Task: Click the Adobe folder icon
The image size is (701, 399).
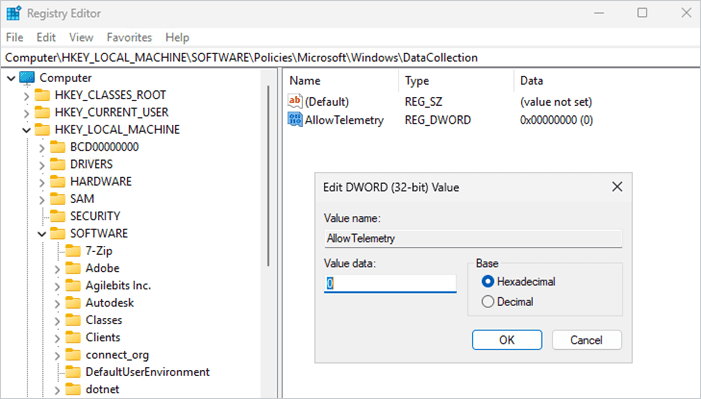Action: click(73, 268)
